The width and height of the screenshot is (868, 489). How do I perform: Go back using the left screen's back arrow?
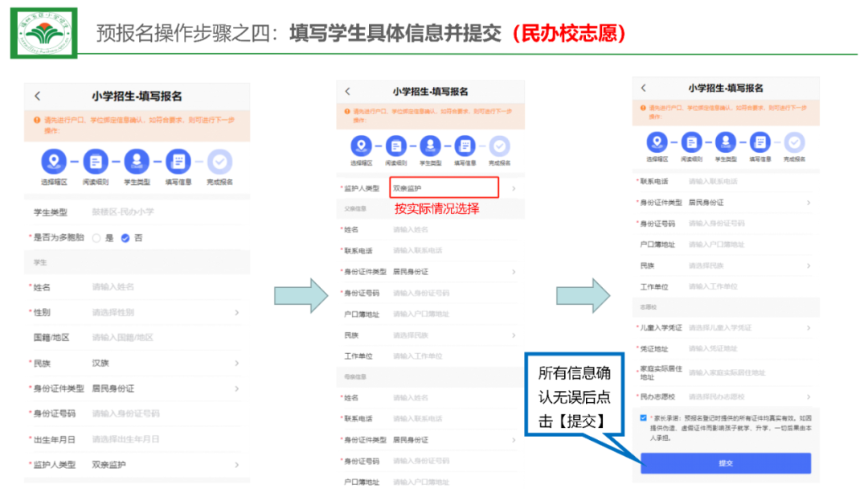37,96
